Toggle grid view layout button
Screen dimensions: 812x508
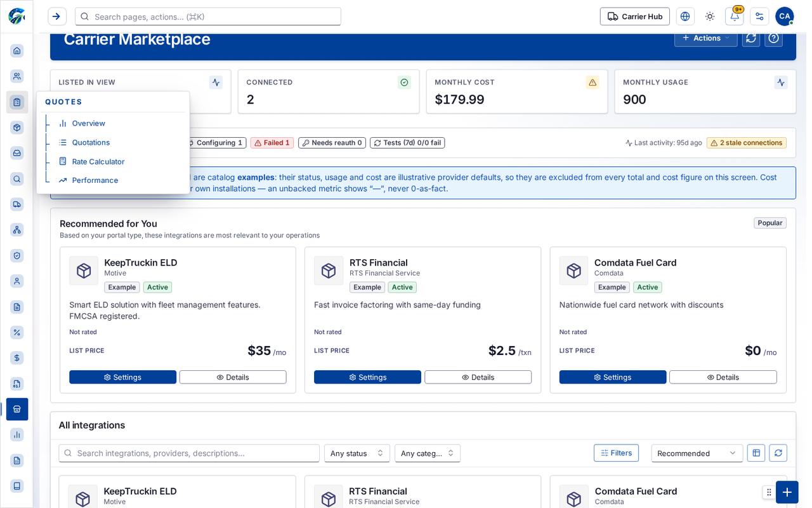pos(756,453)
